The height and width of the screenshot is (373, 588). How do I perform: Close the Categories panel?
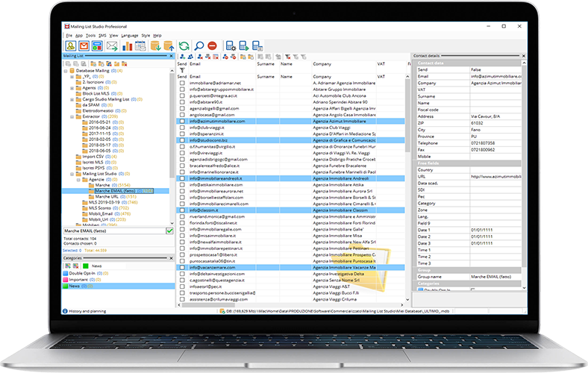[172, 258]
